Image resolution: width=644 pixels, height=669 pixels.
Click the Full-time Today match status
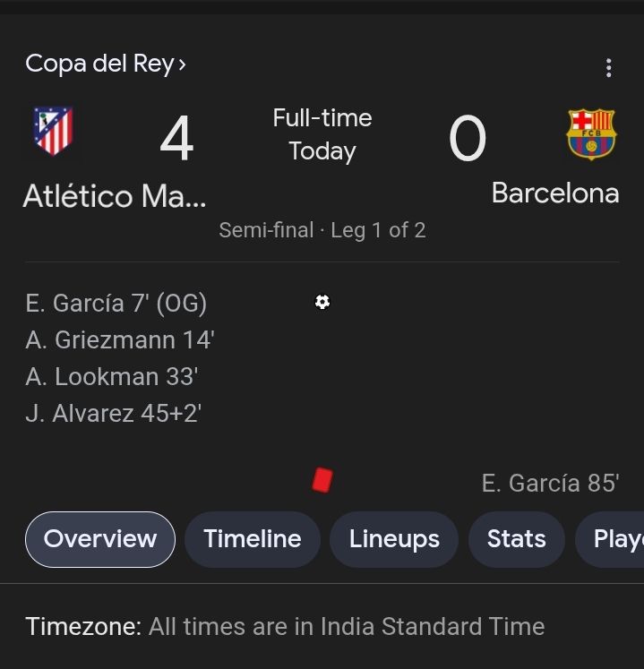coord(322,134)
